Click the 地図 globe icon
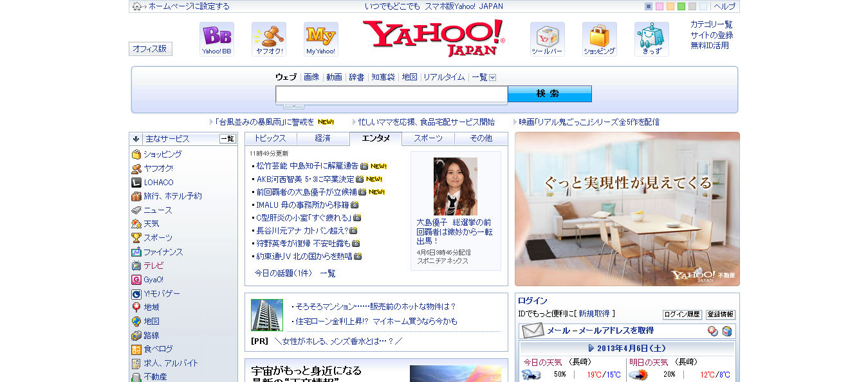 pos(136,322)
